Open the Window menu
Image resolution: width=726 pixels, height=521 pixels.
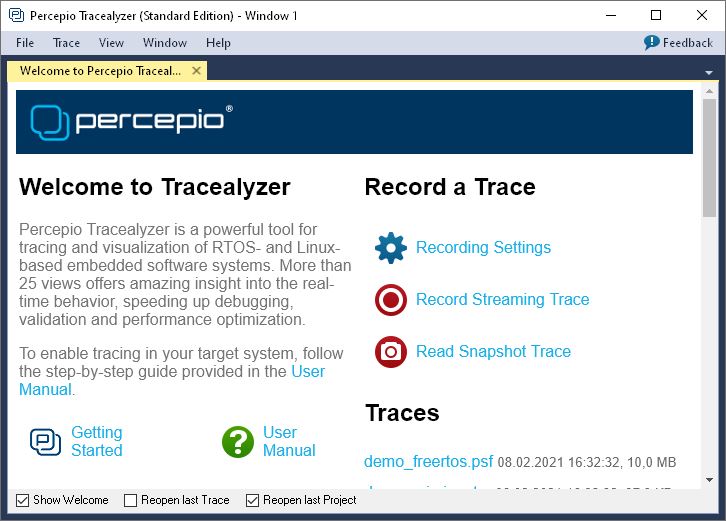point(165,43)
